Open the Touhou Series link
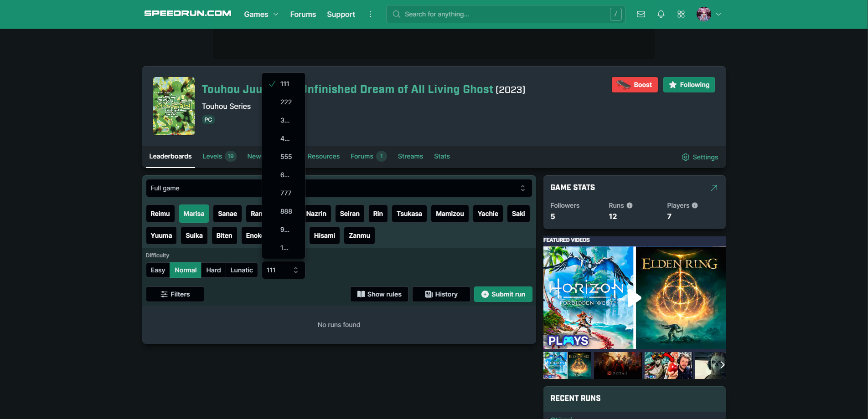Viewport: 868px width, 419px height. (x=226, y=106)
